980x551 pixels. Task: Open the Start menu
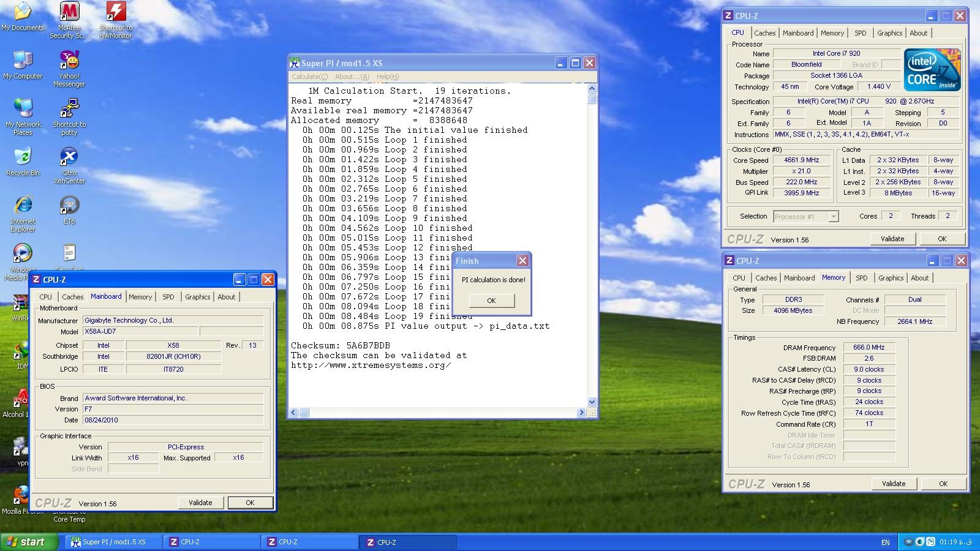tap(29, 542)
